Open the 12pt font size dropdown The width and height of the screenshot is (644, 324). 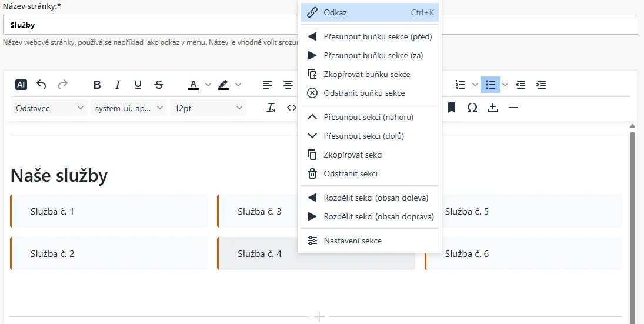(208, 108)
